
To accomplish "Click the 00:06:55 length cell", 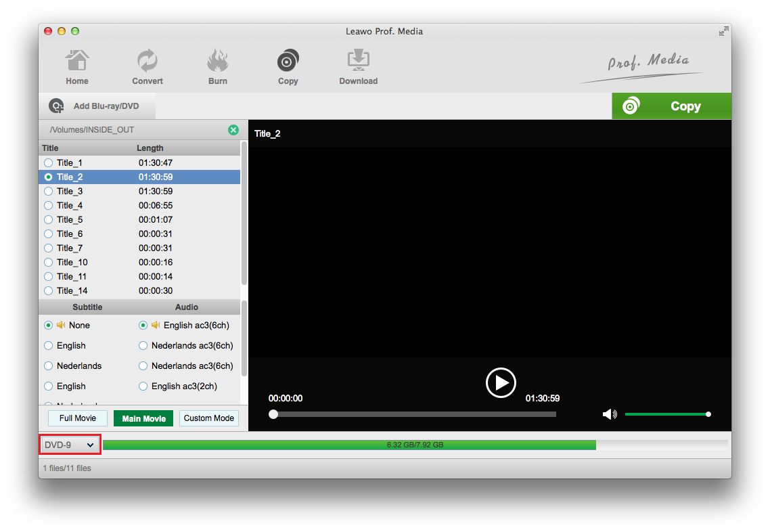I will coord(155,205).
